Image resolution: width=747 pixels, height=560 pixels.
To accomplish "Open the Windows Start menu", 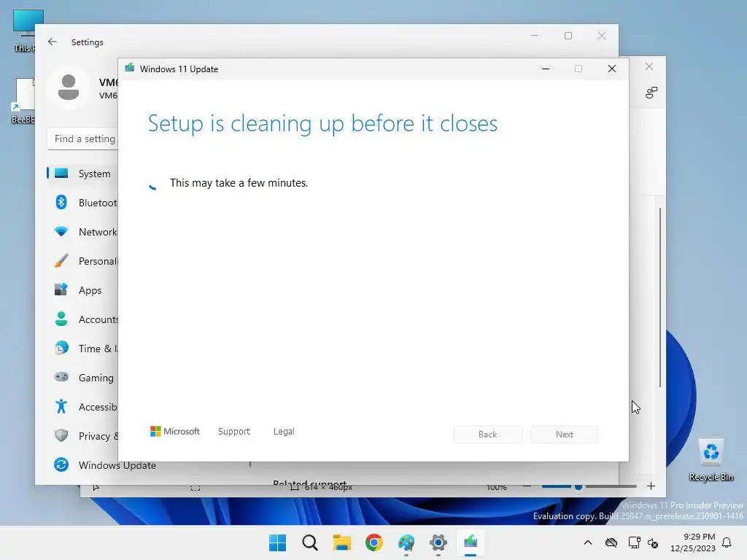I will coord(278,542).
